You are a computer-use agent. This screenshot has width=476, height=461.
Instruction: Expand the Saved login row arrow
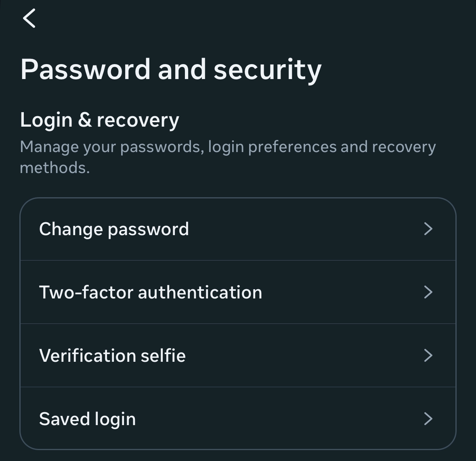point(428,419)
